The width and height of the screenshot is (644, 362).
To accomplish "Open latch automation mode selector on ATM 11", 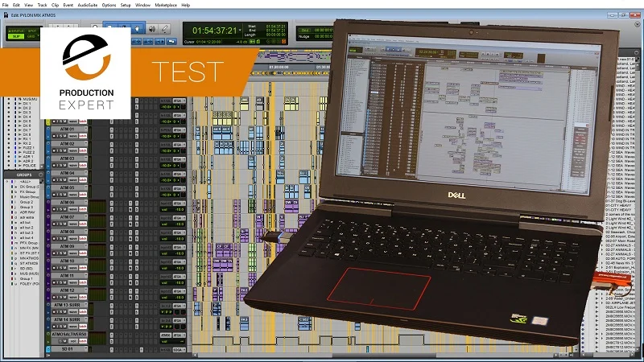I will pos(83,282).
